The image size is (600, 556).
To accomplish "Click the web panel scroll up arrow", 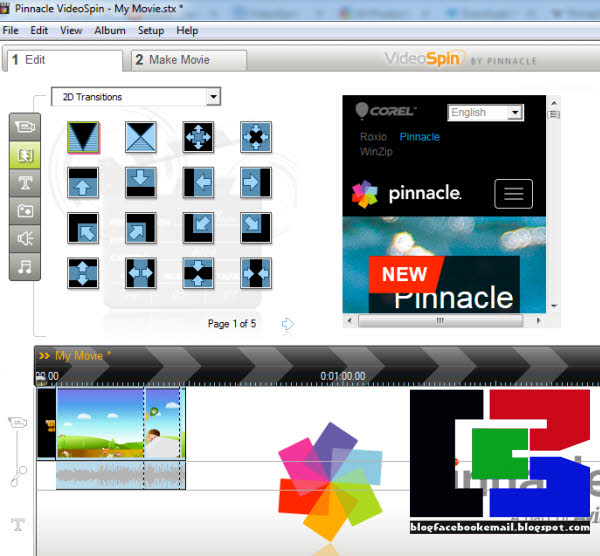I will 554,103.
